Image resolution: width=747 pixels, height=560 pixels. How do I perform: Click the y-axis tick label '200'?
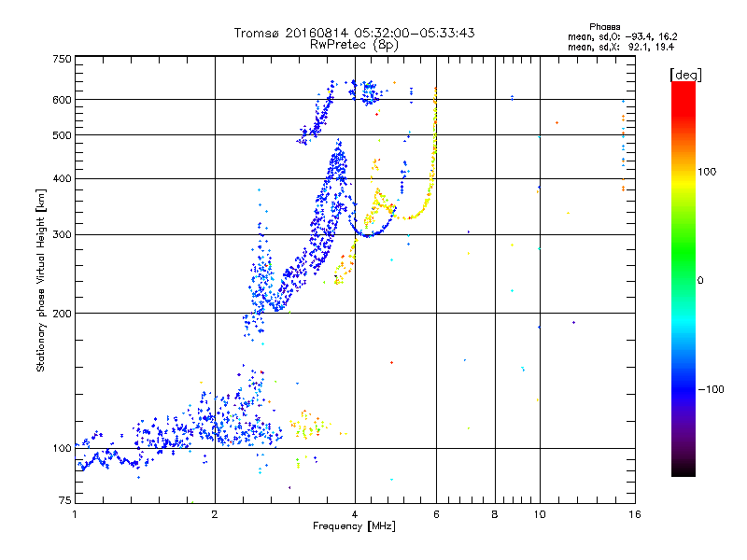click(62, 314)
